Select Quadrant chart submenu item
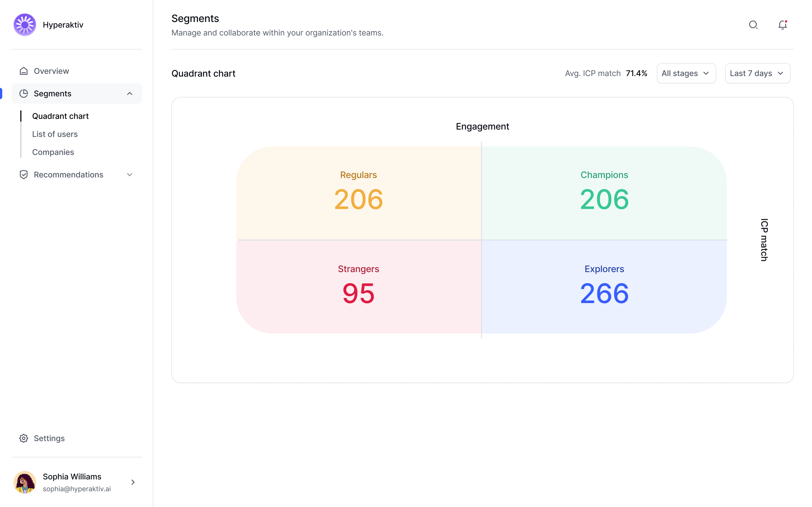Viewport: 812px width, 507px height. pyautogui.click(x=60, y=116)
